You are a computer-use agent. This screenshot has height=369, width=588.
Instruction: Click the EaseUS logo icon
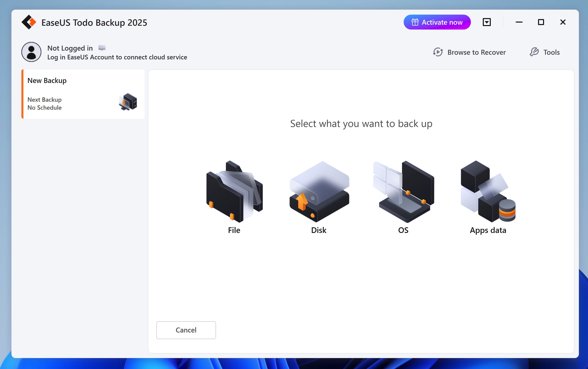29,22
